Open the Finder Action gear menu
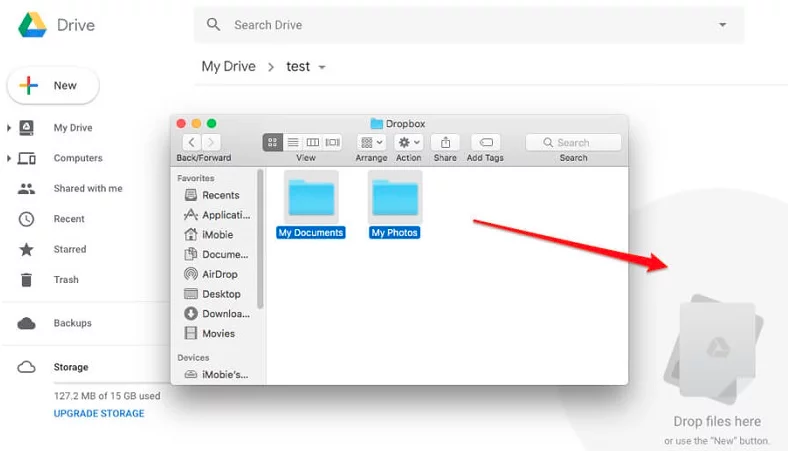 click(x=409, y=142)
